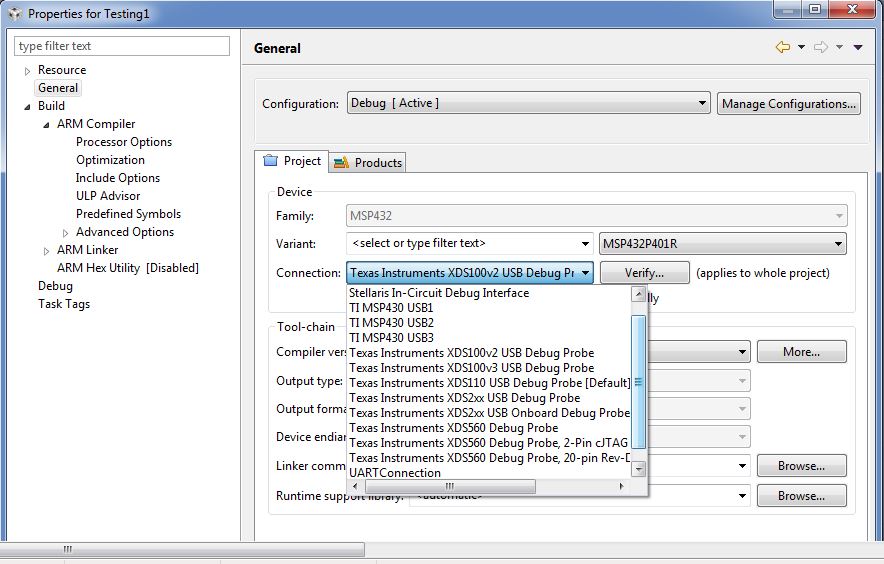Click the Properties window title icon
Screen dimensions: 884x564
tap(15, 14)
